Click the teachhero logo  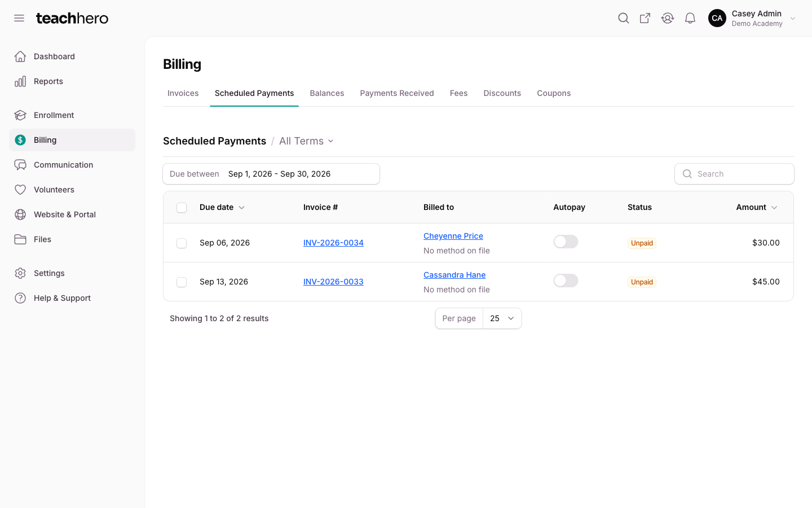[72, 18]
